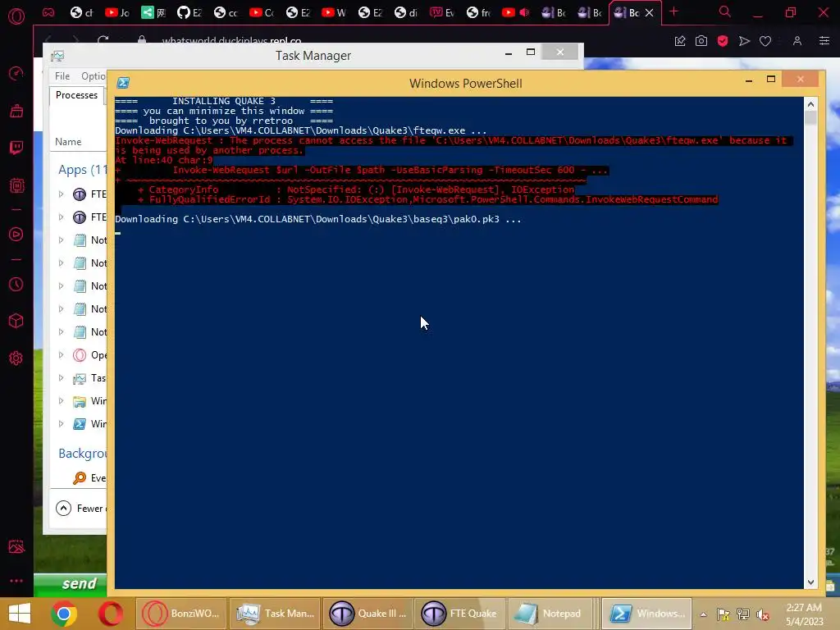This screenshot has height=630, width=840.
Task: Collapse Task Manager with Fewer details arrow
Action: 64,508
